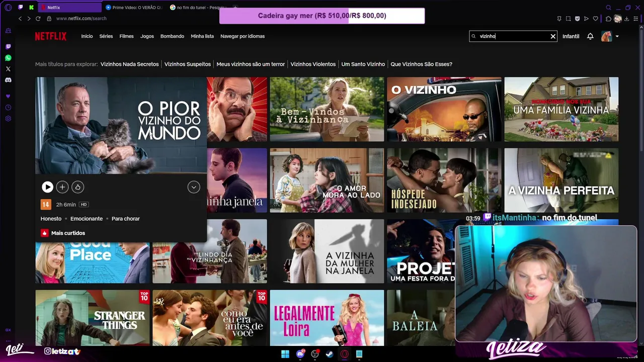Open the pinned Kick tab
The width and height of the screenshot is (644, 362).
click(x=31, y=8)
